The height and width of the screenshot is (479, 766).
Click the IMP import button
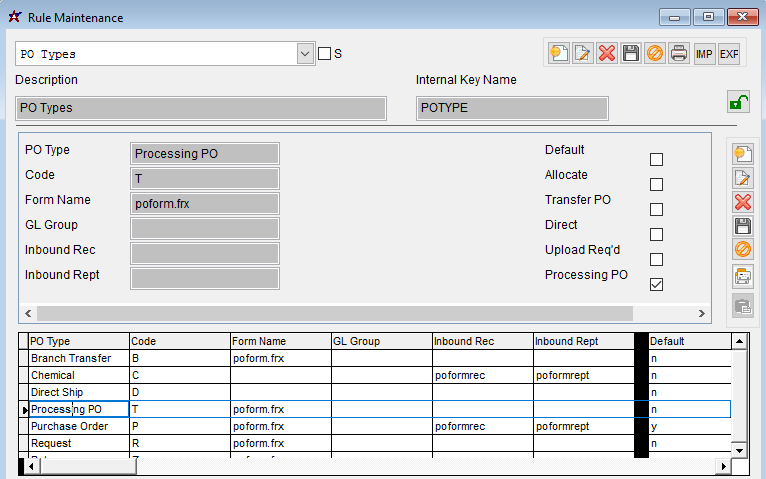coord(704,54)
